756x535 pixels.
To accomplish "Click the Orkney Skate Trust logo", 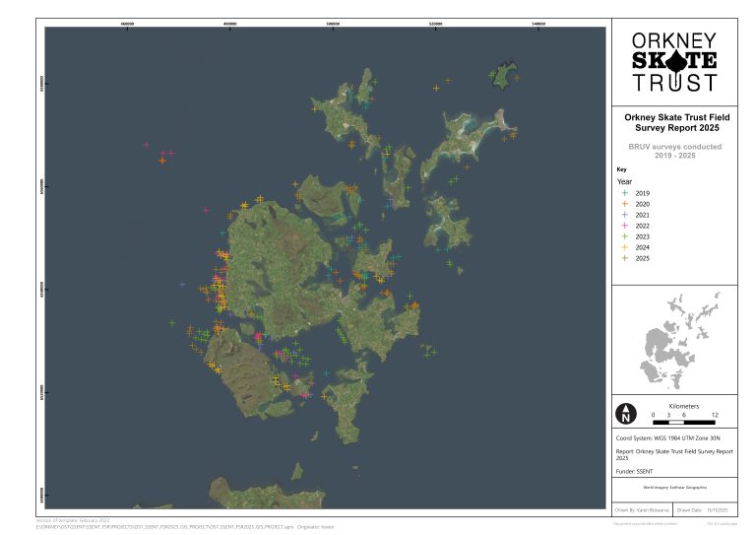I will [x=674, y=60].
